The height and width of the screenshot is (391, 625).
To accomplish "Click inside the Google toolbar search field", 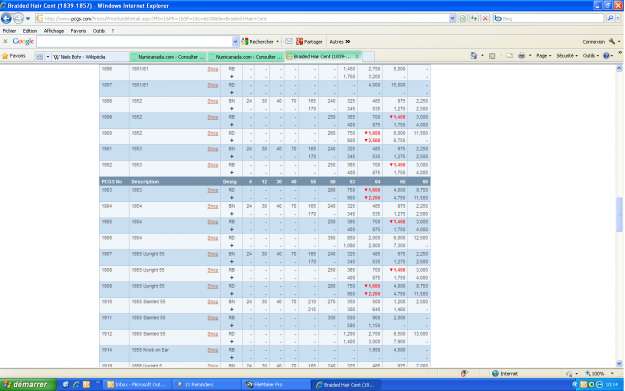I will (x=135, y=41).
